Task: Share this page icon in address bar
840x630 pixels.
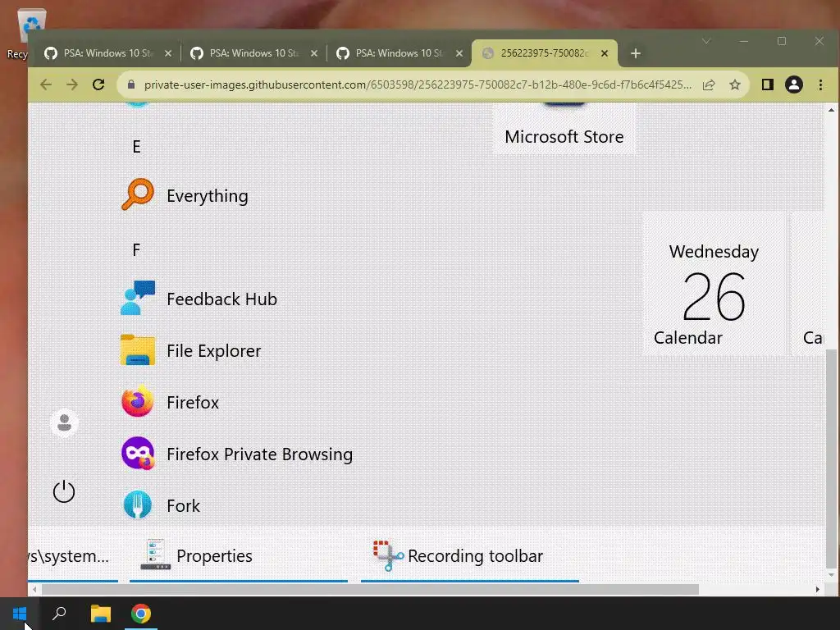Action: pyautogui.click(x=709, y=84)
